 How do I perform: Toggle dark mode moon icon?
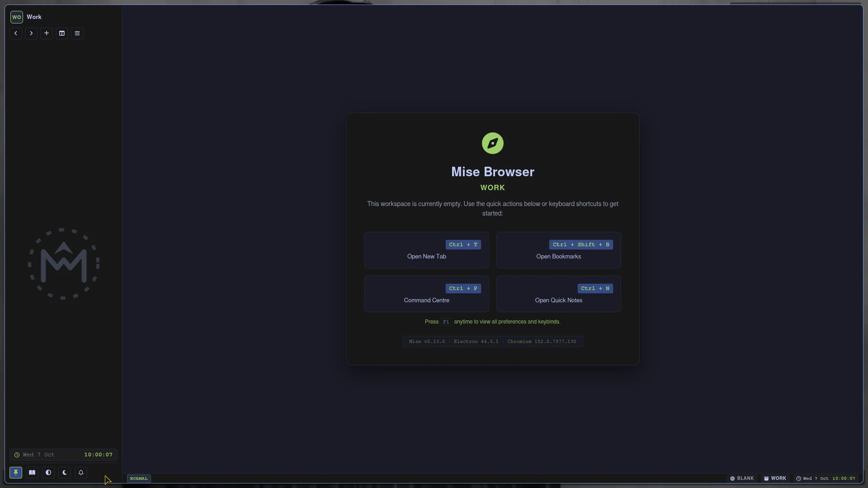click(x=65, y=473)
